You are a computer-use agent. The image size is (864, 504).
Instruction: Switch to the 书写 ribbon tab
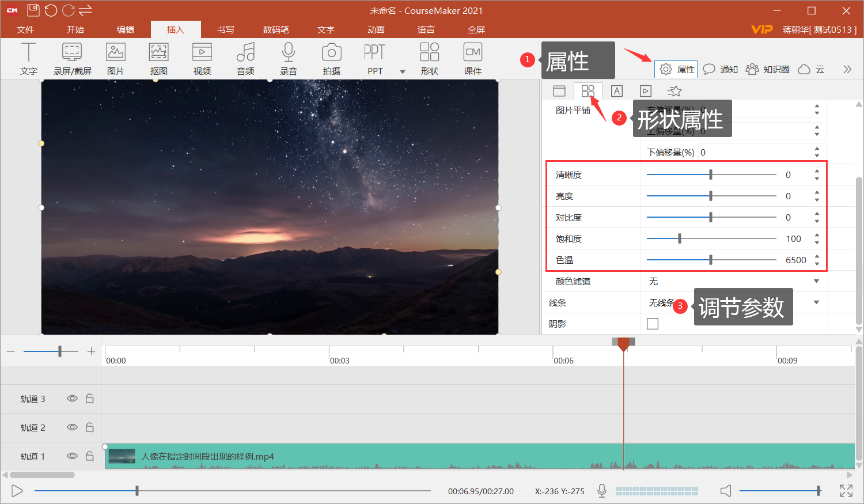coord(226,29)
